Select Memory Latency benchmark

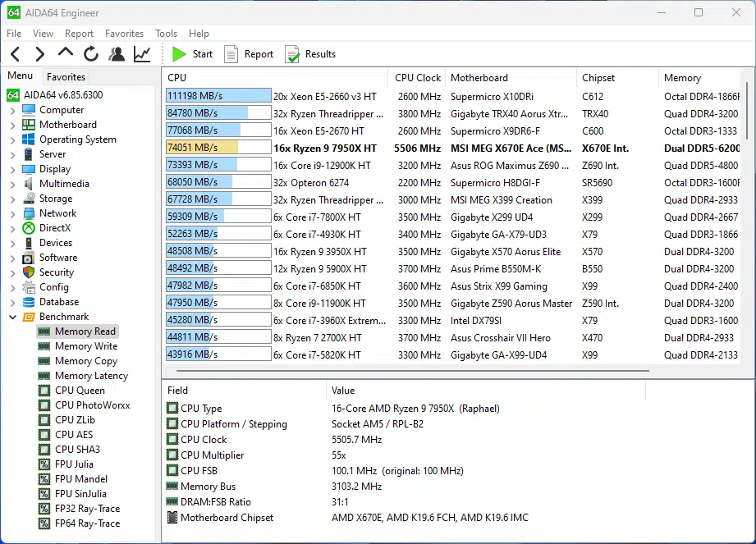click(91, 376)
